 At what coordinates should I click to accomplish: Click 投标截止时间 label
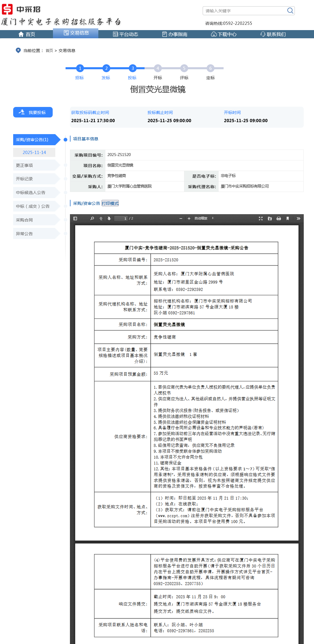click(160, 112)
